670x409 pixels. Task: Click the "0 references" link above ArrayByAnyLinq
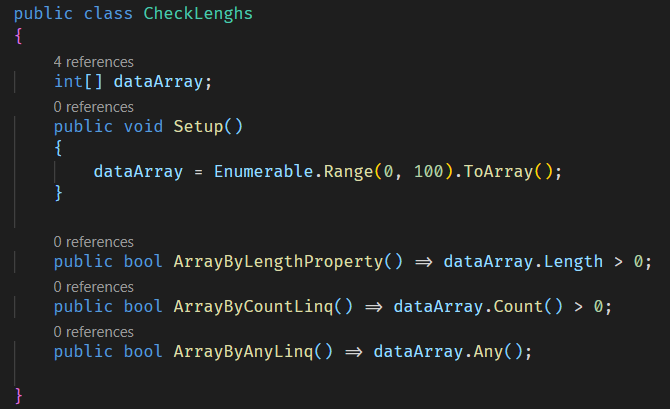pos(93,331)
